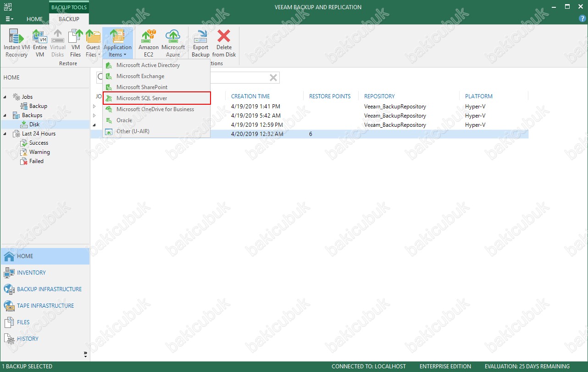Click CONNECTED TO: LOCALHOST status
This screenshot has width=588, height=372.
click(369, 366)
